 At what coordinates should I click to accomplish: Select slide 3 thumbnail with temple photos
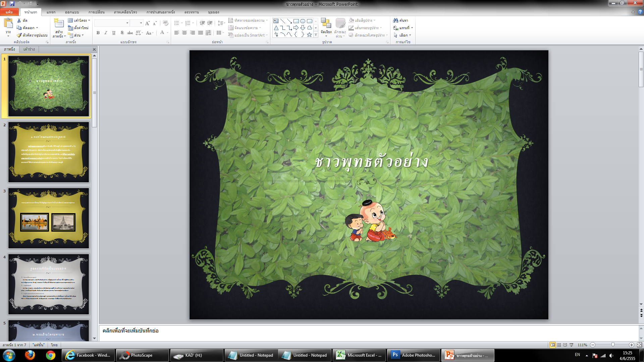(49, 218)
